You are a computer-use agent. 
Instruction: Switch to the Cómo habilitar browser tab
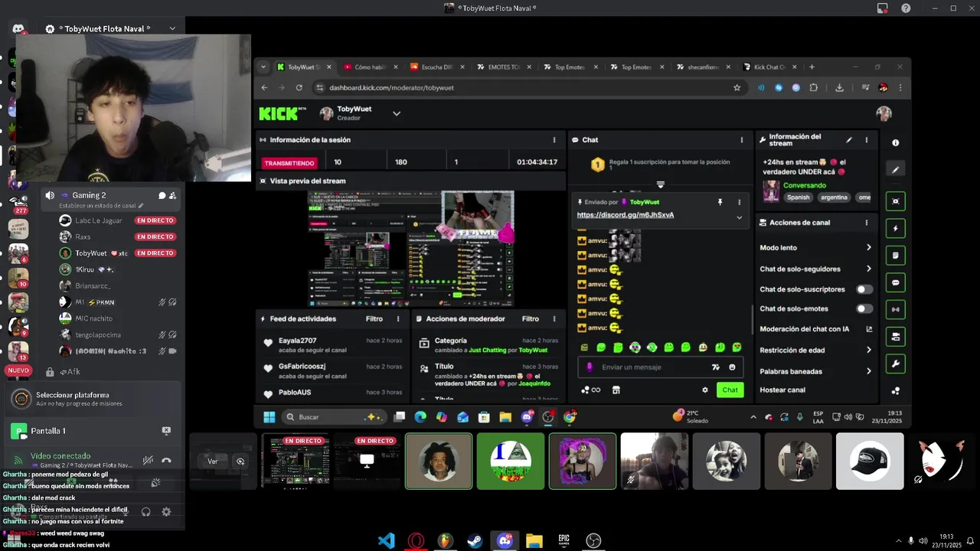pos(369,67)
